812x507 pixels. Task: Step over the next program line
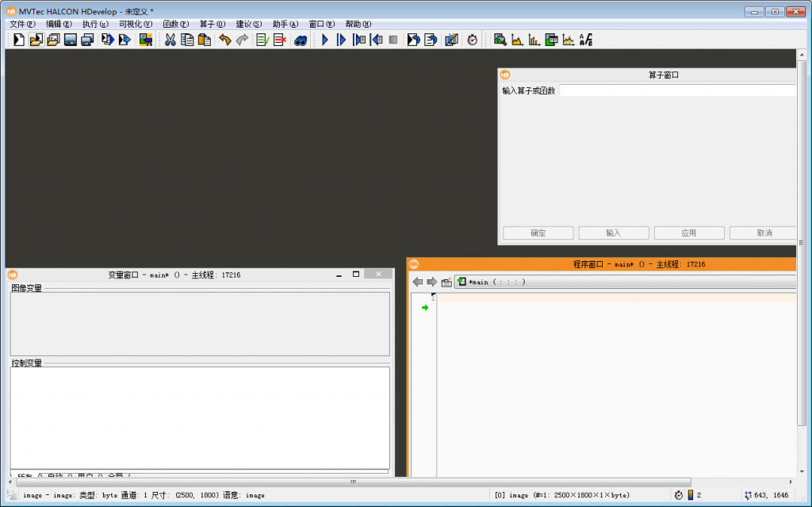click(x=341, y=40)
